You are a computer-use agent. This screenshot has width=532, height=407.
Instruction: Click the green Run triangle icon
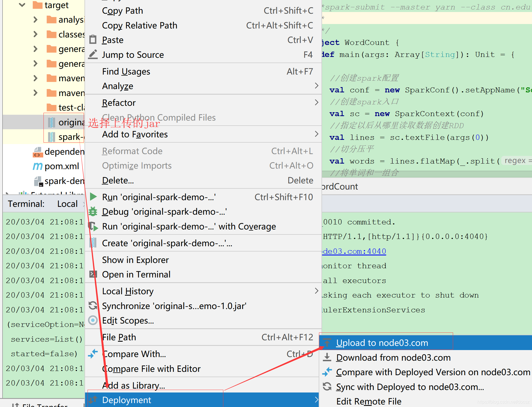pos(93,197)
